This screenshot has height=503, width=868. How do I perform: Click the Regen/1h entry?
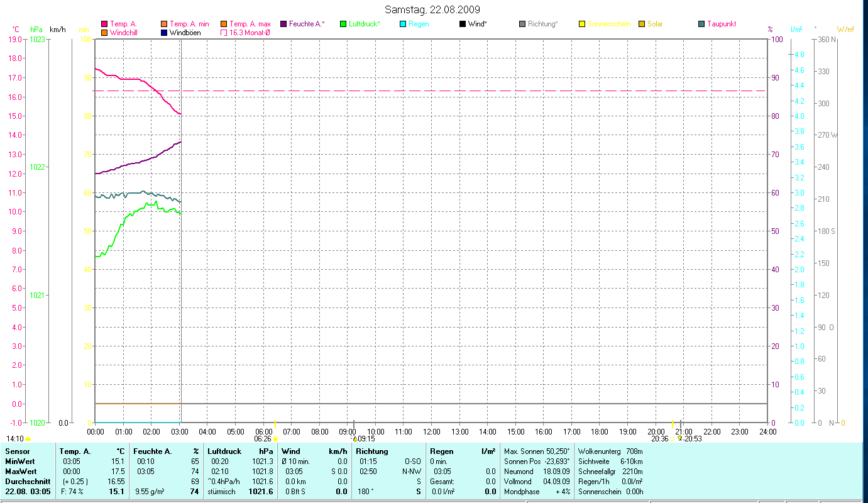pos(610,482)
